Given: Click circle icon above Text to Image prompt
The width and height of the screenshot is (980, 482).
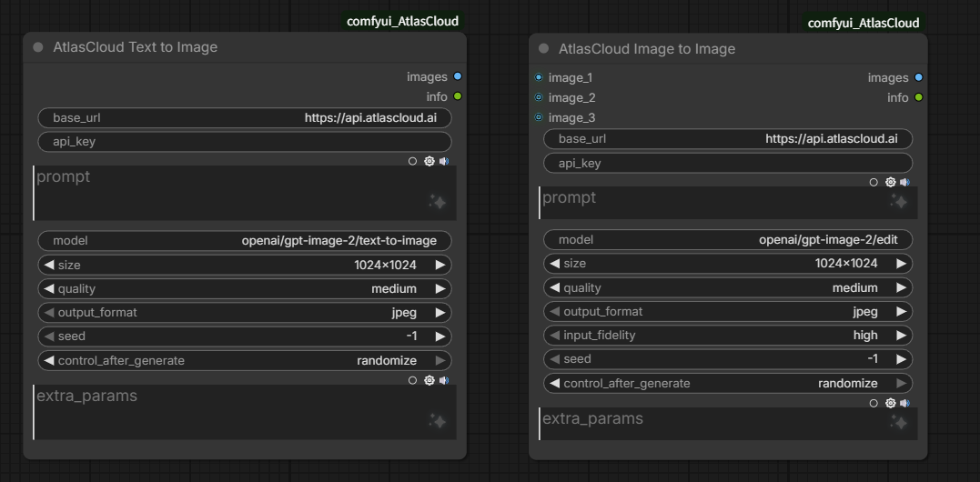Looking at the screenshot, I should (x=412, y=161).
